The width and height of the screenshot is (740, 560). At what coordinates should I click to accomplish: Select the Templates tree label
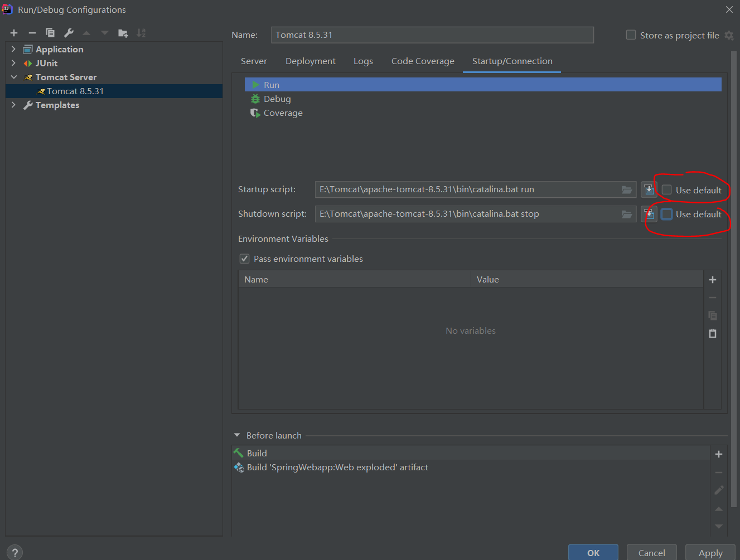pyautogui.click(x=57, y=105)
